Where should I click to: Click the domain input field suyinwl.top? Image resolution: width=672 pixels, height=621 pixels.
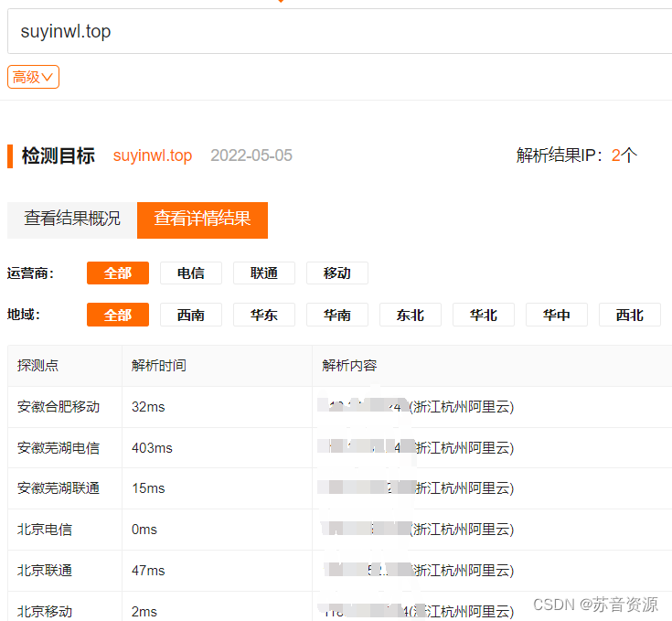[338, 32]
